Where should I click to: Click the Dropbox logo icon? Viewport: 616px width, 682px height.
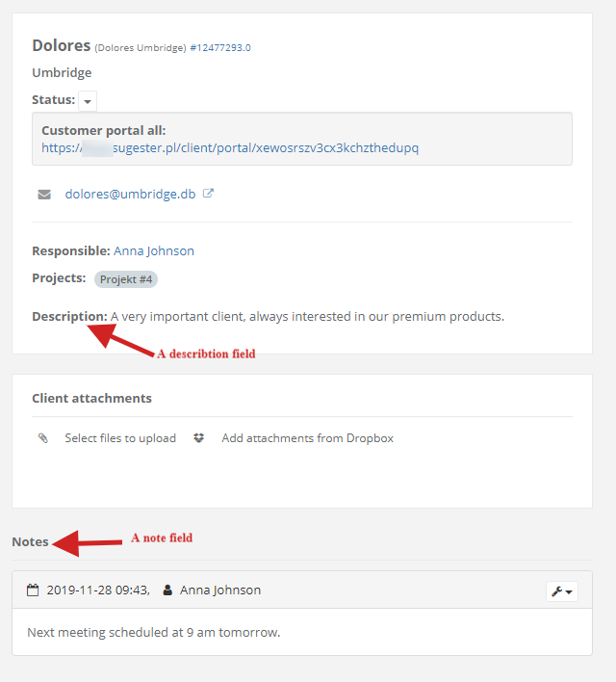click(198, 438)
